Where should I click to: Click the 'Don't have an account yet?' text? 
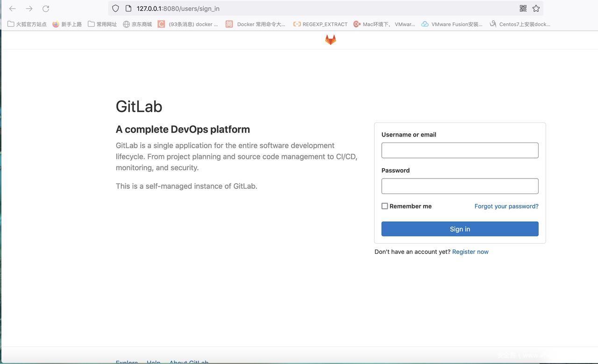point(413,251)
